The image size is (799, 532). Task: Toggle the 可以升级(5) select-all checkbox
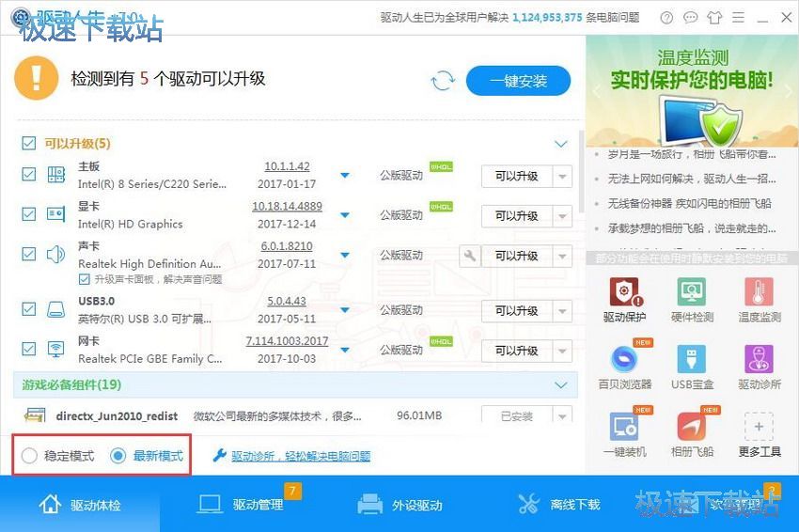pos(29,143)
